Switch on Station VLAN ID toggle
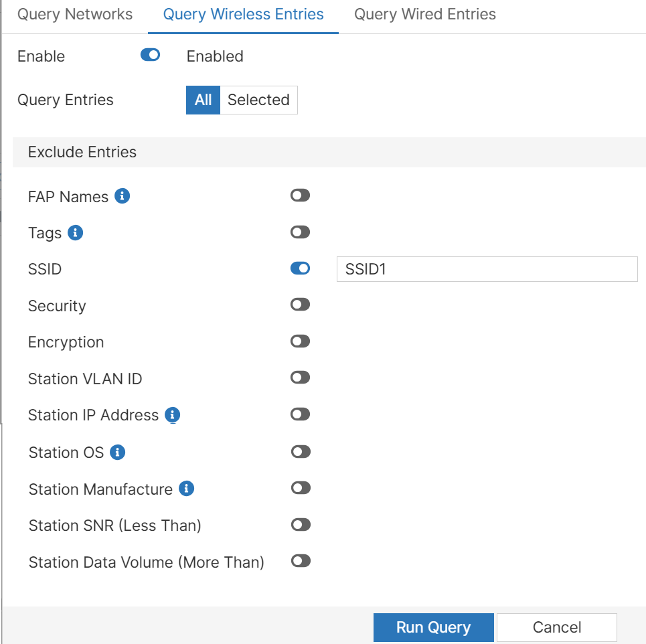Screen dimensions: 646x644 (x=301, y=378)
